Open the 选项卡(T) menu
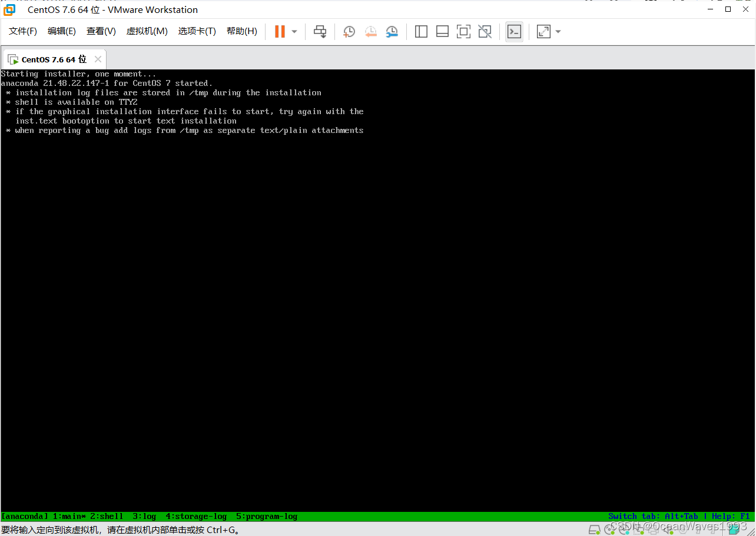The width and height of the screenshot is (756, 536). click(x=197, y=31)
